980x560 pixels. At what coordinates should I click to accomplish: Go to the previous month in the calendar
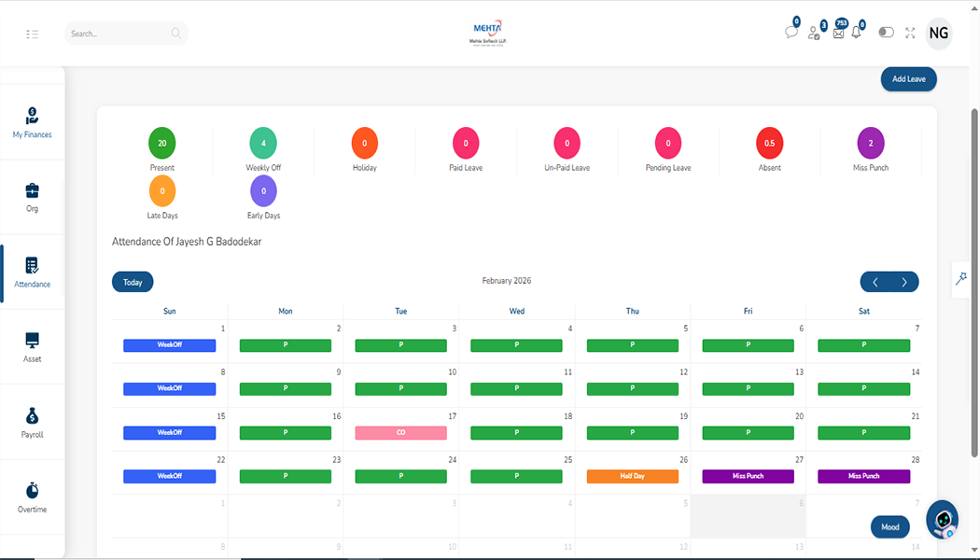(x=875, y=282)
